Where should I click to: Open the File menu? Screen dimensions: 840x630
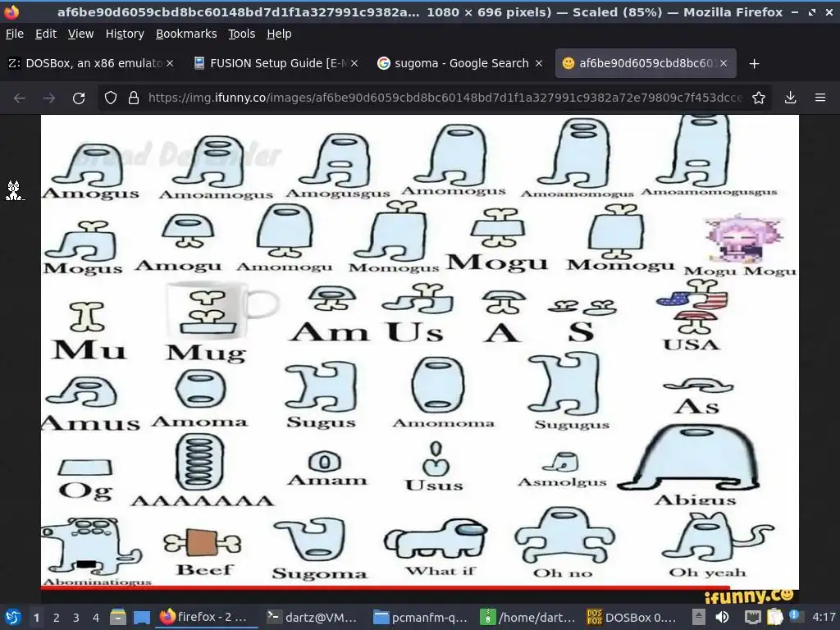click(15, 34)
